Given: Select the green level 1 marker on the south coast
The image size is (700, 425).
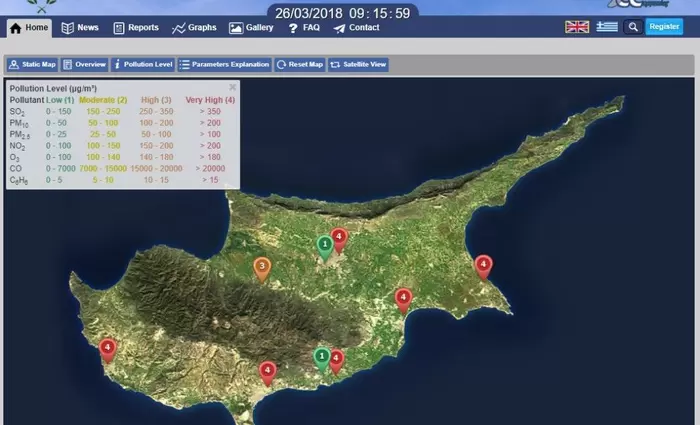Looking at the screenshot, I should tap(321, 360).
